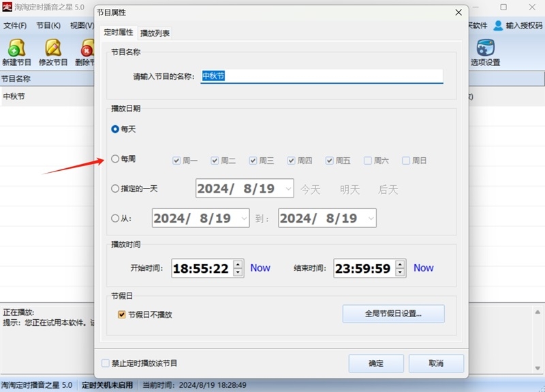The image size is (545, 392).
Task: Expand the 从 start date picker
Action: [244, 218]
